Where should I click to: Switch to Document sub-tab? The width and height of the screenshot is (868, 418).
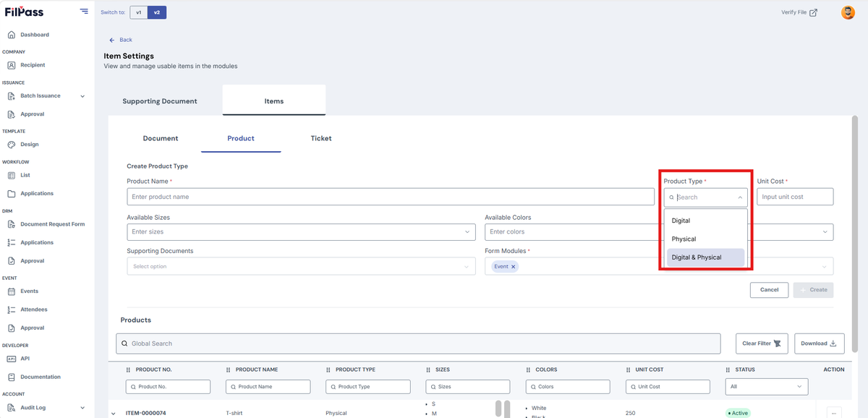(161, 138)
